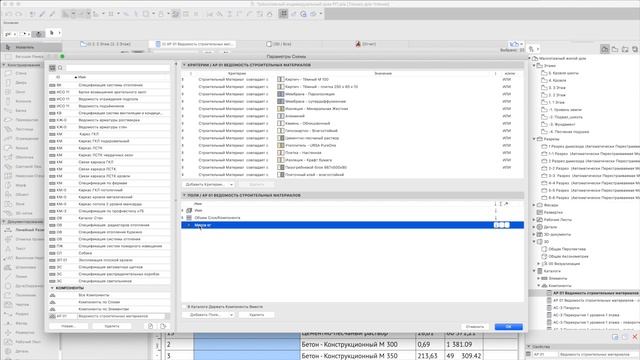The height and width of the screenshot is (360, 640).
Task: Toggle the flag button on the selected 'Масса кг' row
Action: [x=507, y=225]
